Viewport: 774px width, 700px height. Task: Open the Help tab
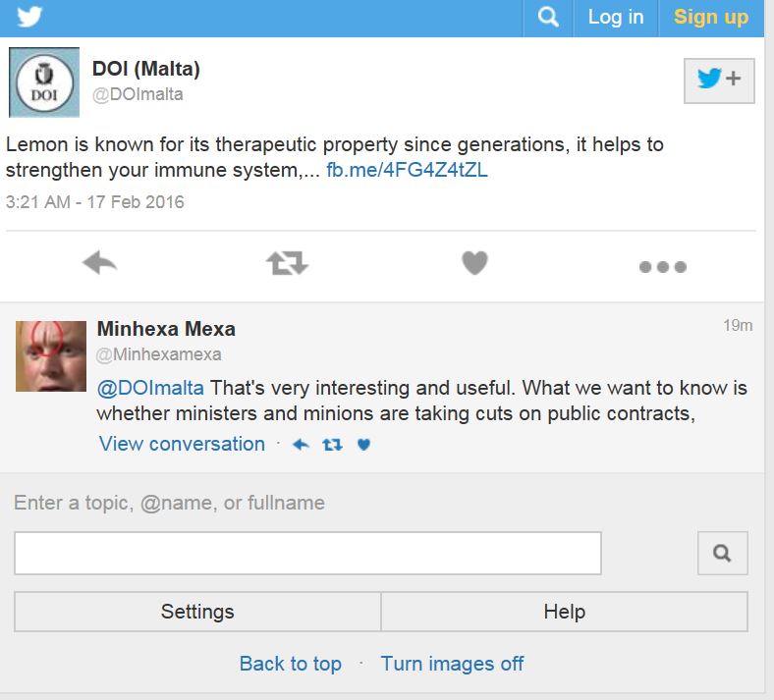[564, 612]
